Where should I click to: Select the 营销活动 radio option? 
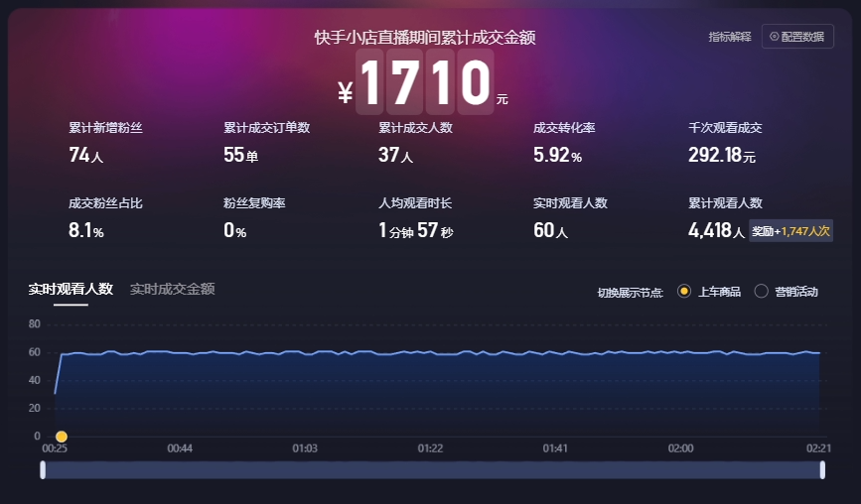pyautogui.click(x=761, y=292)
